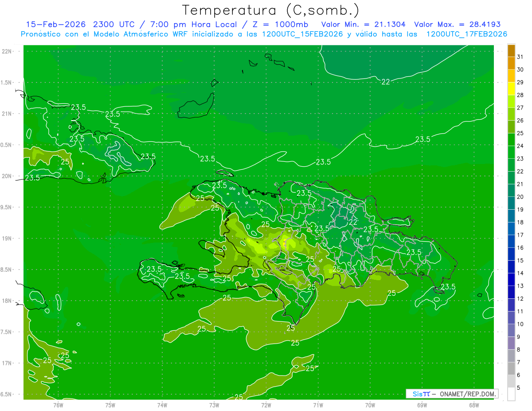Screen dimensions: 532x411
Task: Click the "69W" longitude axis label
Action: pyautogui.click(x=422, y=405)
